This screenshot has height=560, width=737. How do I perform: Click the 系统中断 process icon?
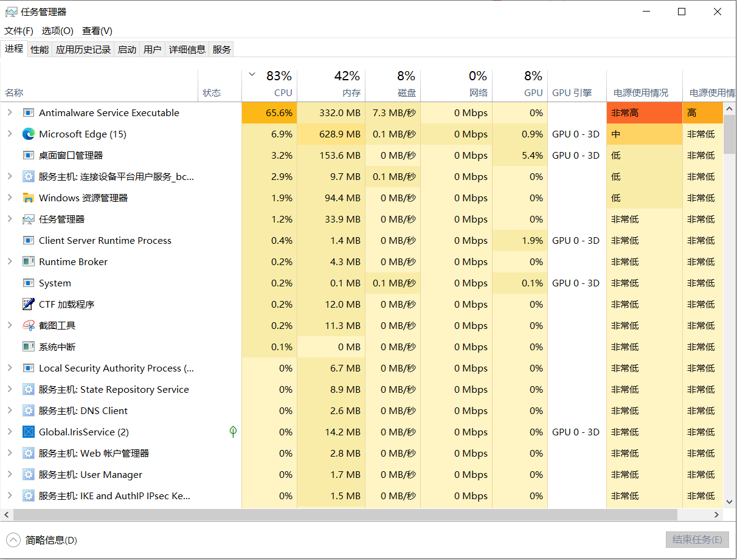[x=28, y=347]
